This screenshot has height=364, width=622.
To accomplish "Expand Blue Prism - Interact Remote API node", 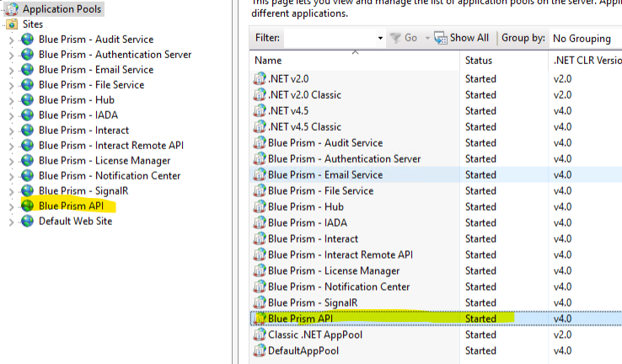I will (x=12, y=146).
